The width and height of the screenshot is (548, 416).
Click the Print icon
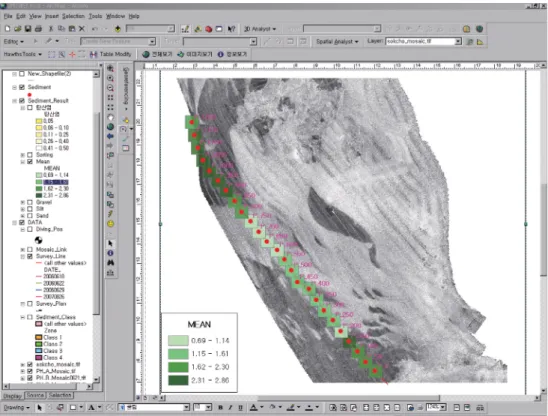pyautogui.click(x=38, y=29)
